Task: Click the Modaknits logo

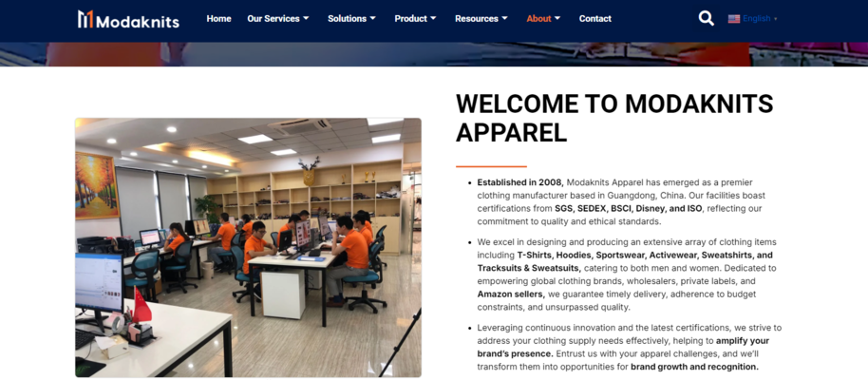Action: (x=128, y=19)
